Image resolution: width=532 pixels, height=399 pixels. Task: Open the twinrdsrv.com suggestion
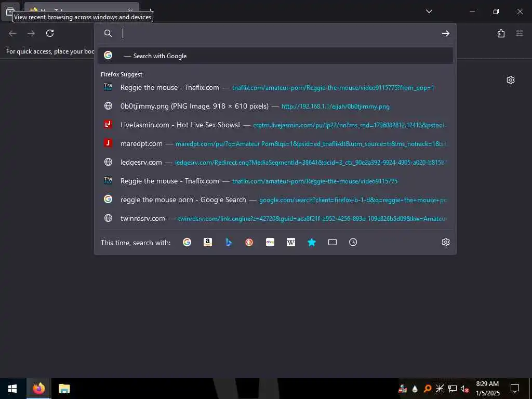tap(275, 219)
